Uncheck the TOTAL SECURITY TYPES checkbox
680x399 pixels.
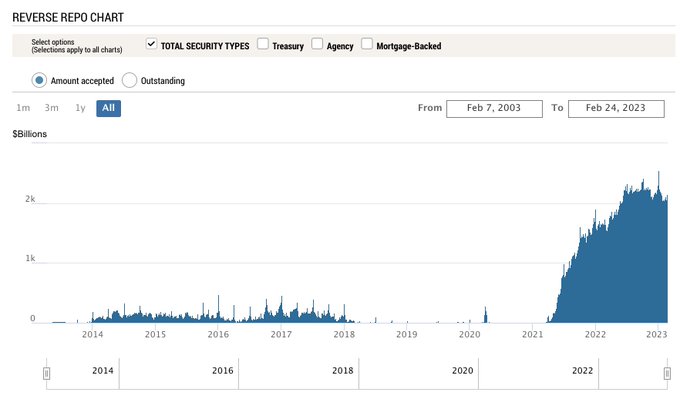coord(151,44)
